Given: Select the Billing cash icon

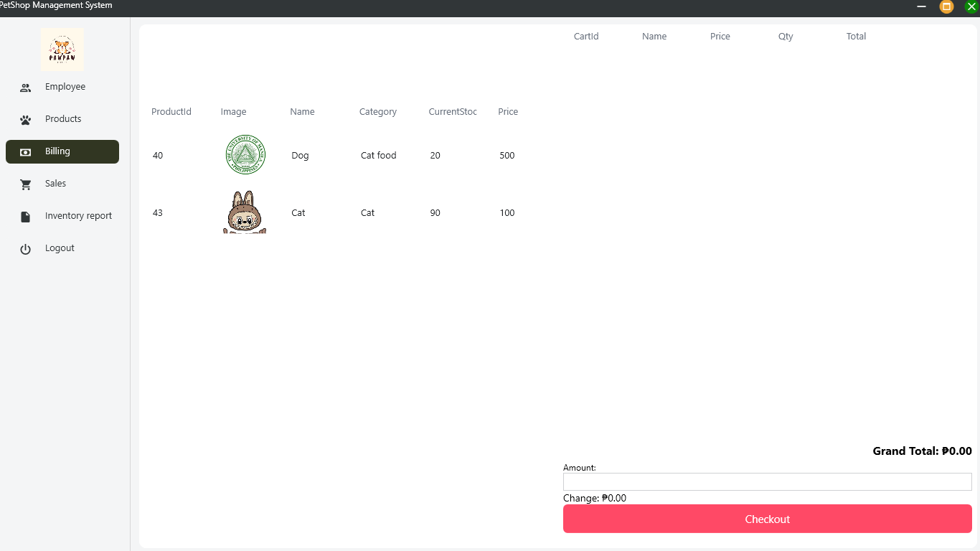Looking at the screenshot, I should 26,151.
